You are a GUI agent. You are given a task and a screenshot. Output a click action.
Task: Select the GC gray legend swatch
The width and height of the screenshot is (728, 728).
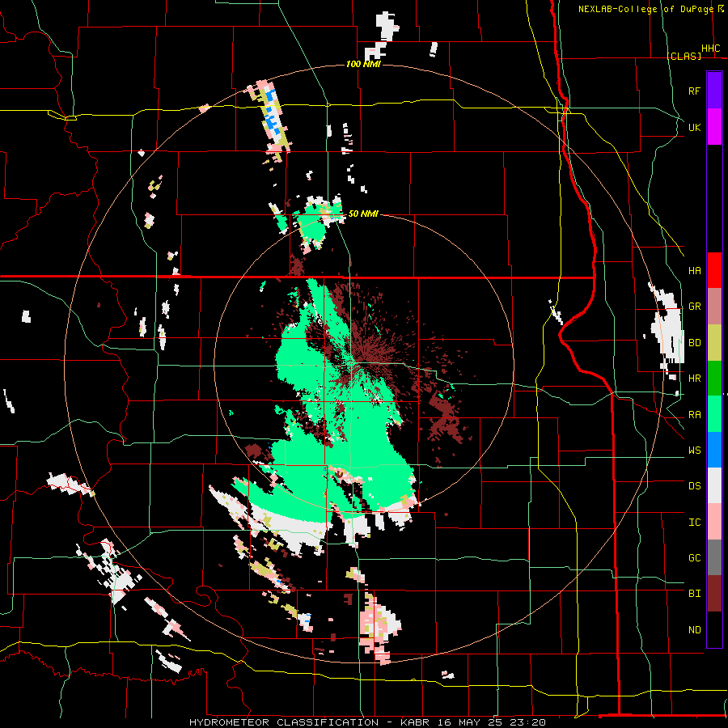pos(714,557)
